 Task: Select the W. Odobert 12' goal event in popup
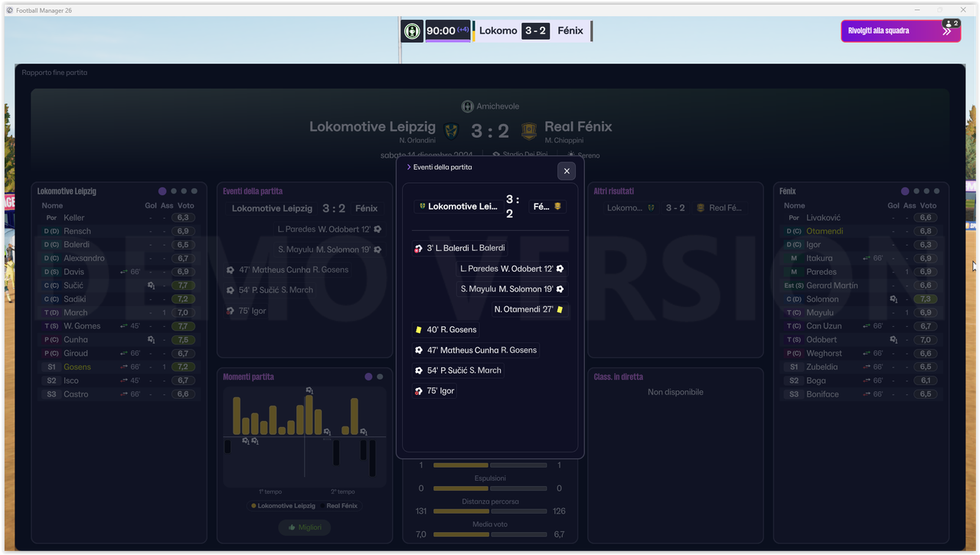point(511,269)
